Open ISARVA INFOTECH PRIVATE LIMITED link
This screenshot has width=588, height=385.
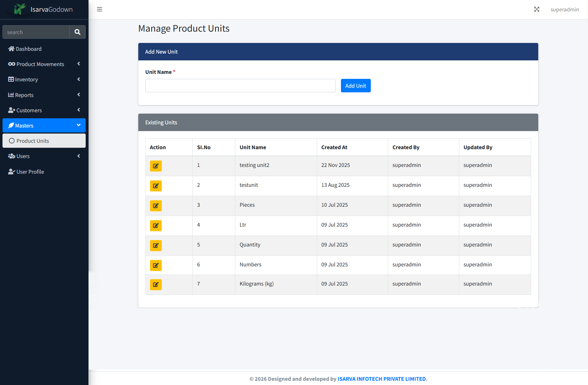(x=382, y=379)
